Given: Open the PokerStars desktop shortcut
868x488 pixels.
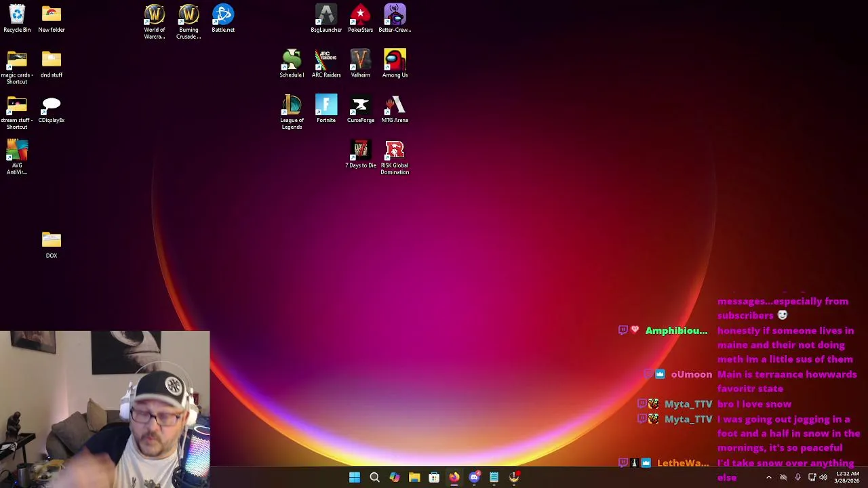Looking at the screenshot, I should click(361, 19).
